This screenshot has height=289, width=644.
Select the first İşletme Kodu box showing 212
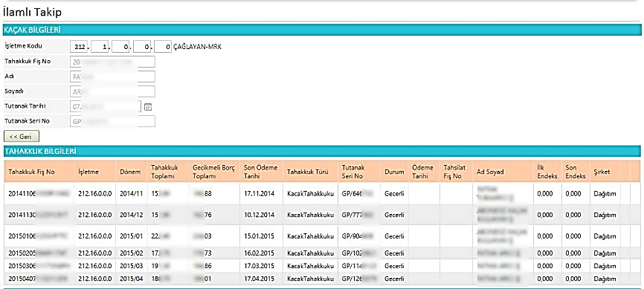[78, 48]
